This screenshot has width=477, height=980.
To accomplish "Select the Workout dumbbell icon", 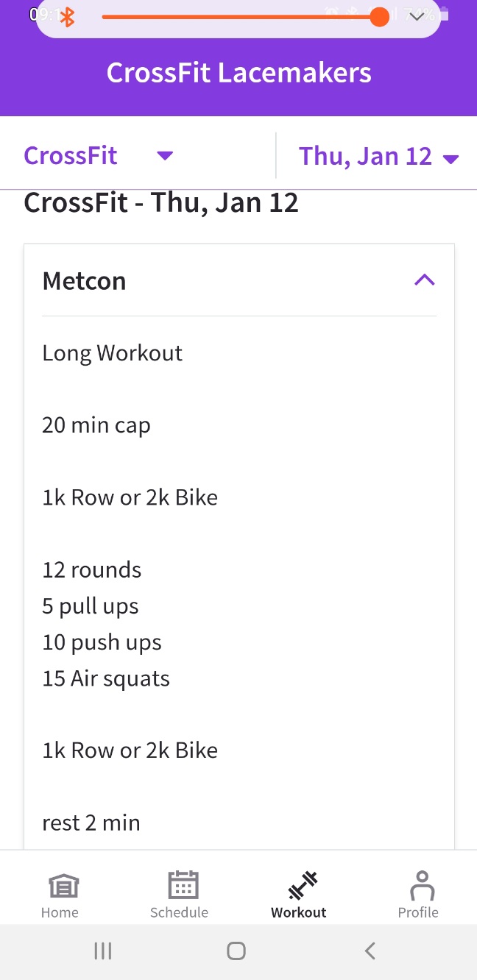I will tap(302, 885).
